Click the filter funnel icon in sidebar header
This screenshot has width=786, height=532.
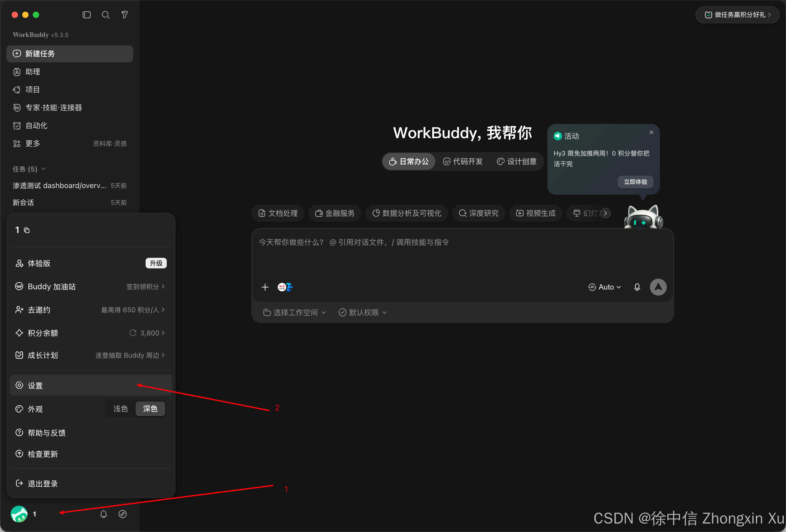124,15
